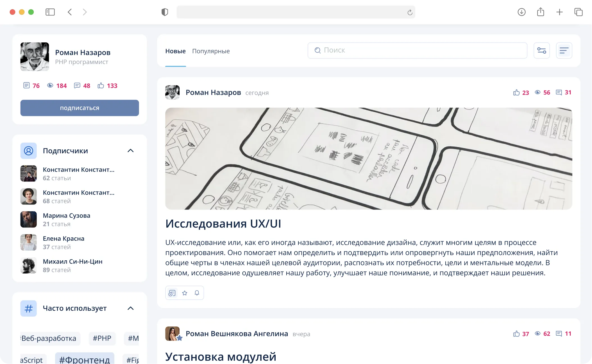The height and width of the screenshot is (364, 592).
Task: Add Исследования UX/UI article to favorites star
Action: click(x=185, y=293)
